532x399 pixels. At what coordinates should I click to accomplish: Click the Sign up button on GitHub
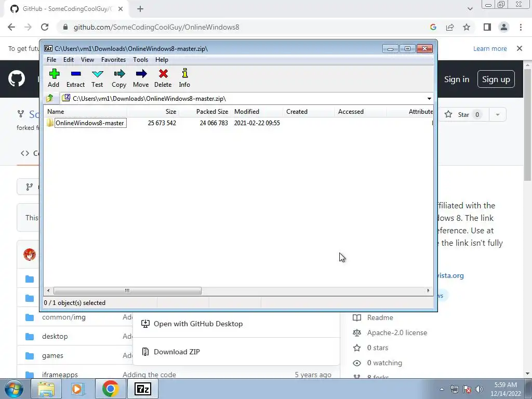[x=496, y=79]
